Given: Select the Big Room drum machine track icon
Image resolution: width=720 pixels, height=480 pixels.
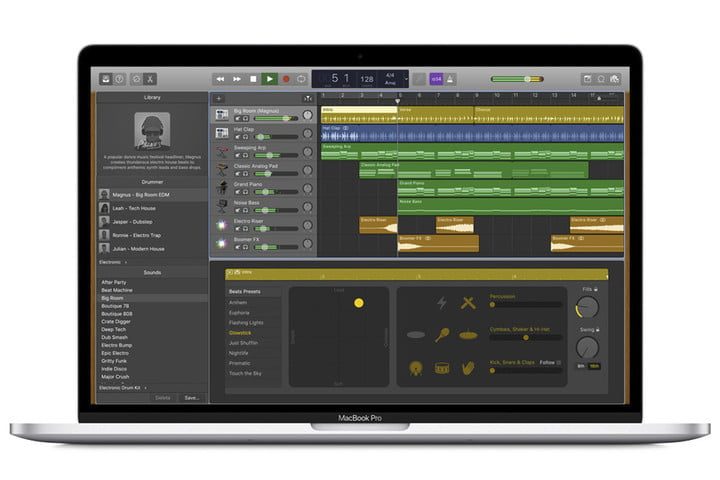Looking at the screenshot, I should 222,114.
